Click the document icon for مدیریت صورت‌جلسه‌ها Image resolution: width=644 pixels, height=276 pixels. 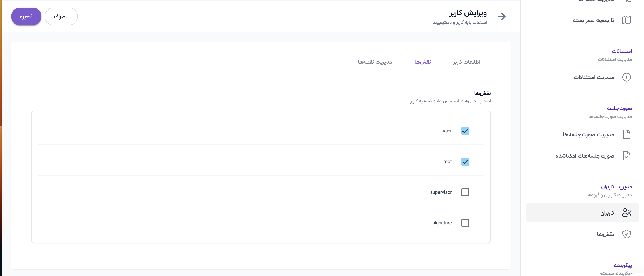[626, 134]
